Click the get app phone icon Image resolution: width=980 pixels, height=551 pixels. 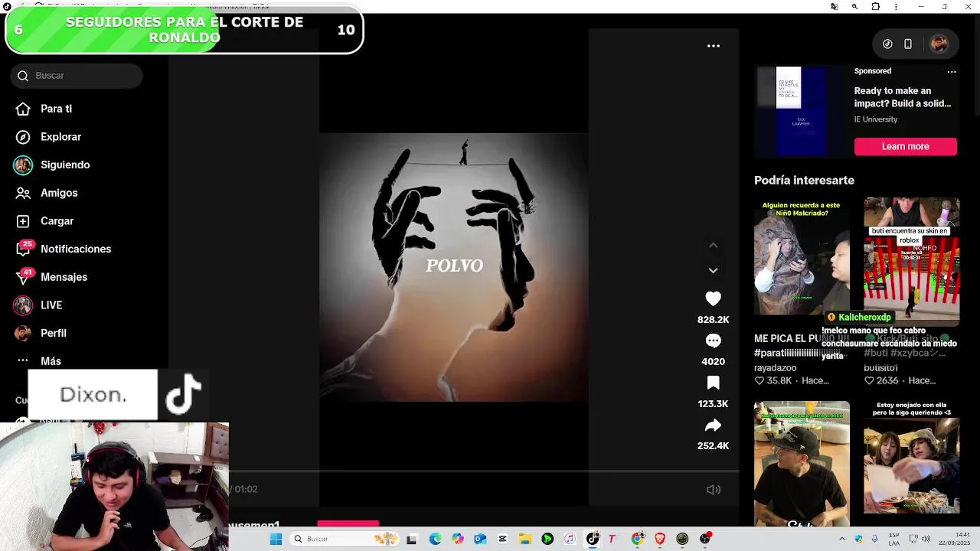(908, 44)
